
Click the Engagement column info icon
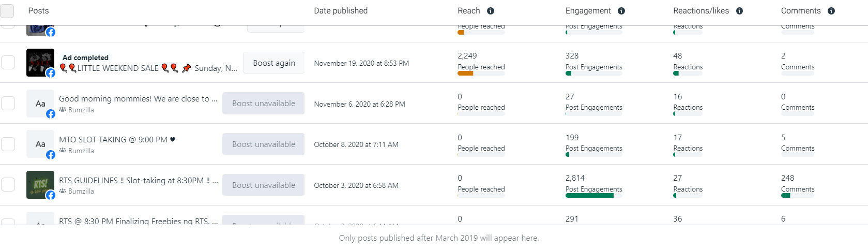(621, 11)
